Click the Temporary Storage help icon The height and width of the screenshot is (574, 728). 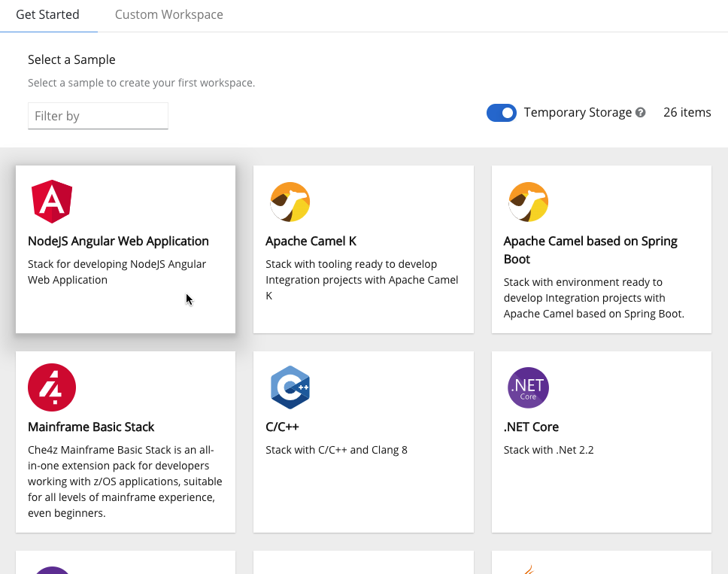coord(641,113)
